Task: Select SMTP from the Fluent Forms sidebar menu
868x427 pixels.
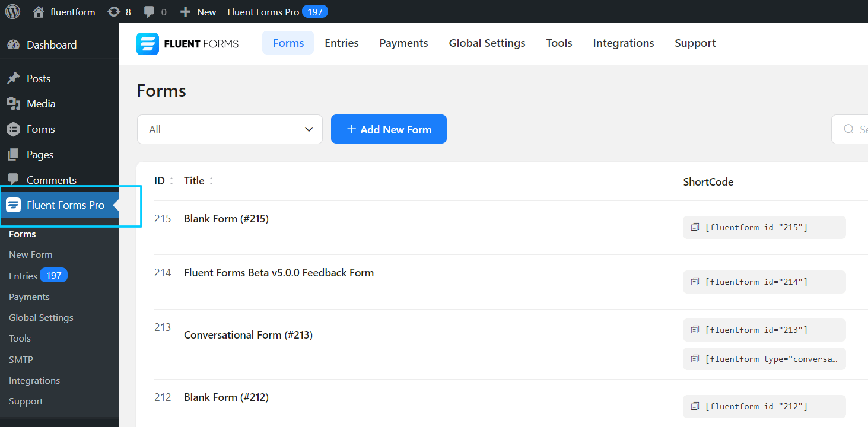Action: (x=21, y=359)
